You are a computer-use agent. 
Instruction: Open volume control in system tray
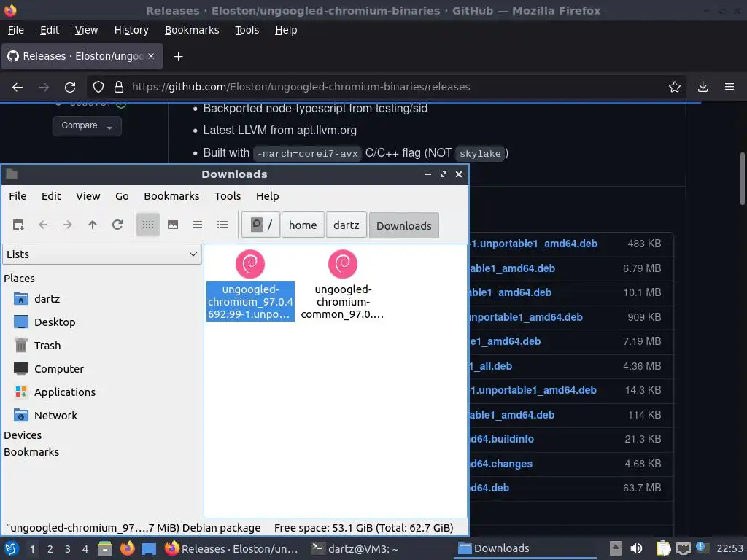(x=636, y=548)
